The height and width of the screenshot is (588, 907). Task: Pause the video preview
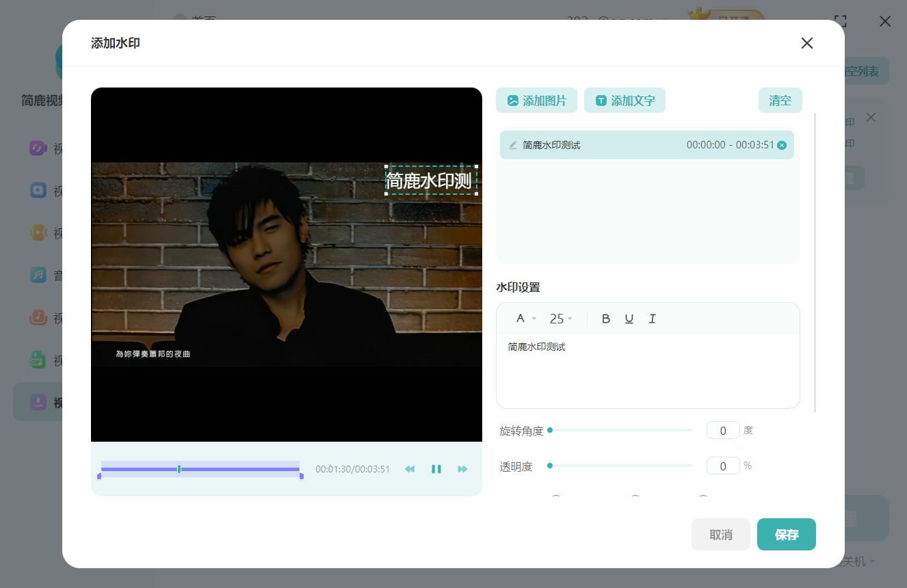(x=436, y=469)
